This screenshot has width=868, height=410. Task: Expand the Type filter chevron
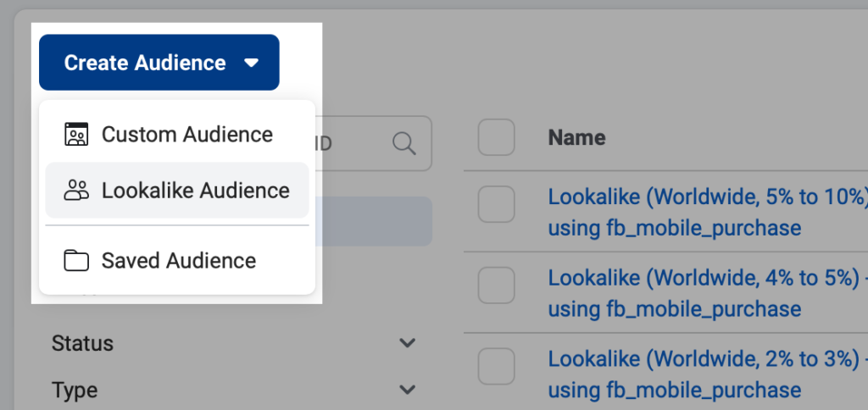(408, 391)
